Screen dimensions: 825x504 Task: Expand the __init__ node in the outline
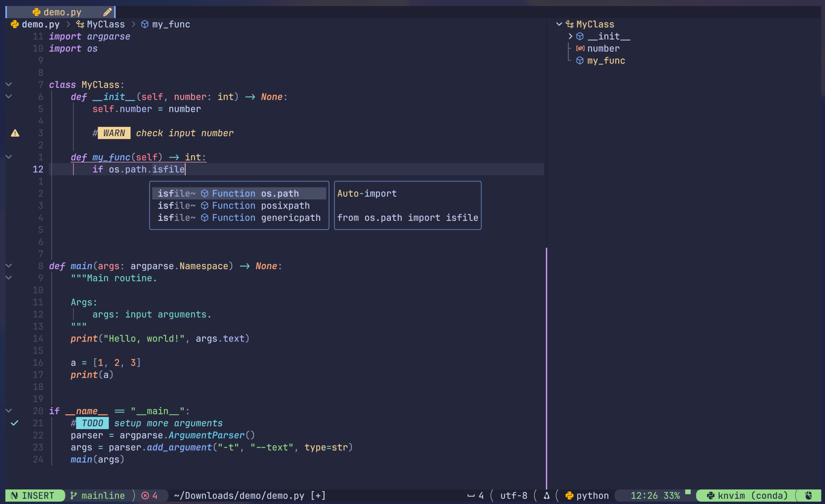pyautogui.click(x=570, y=36)
